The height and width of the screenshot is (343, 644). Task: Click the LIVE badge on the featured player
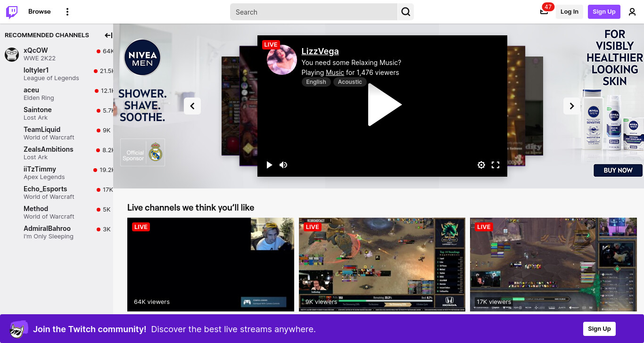[271, 45]
